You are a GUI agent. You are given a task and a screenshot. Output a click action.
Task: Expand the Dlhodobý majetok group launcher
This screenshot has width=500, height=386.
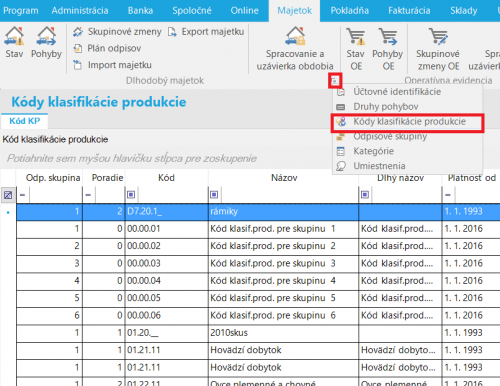pos(334,80)
